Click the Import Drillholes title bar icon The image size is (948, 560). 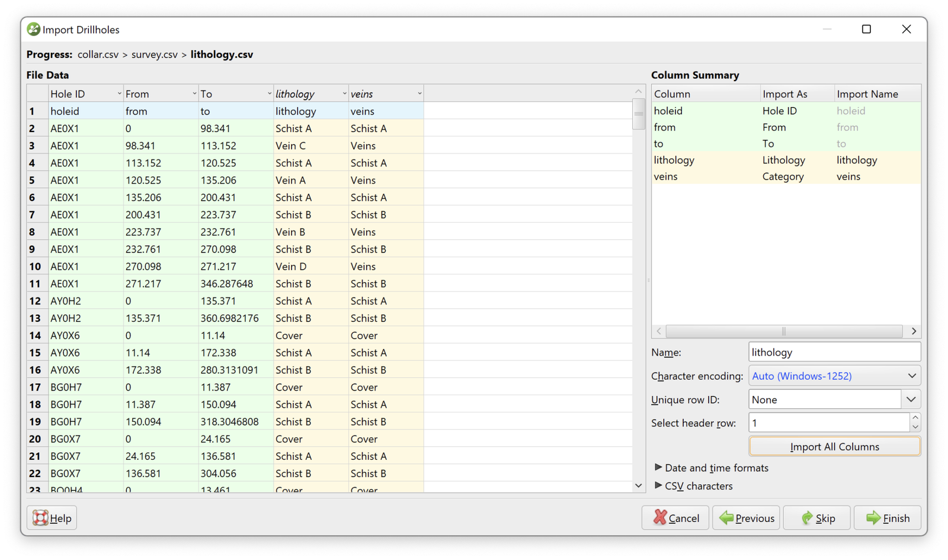[33, 29]
